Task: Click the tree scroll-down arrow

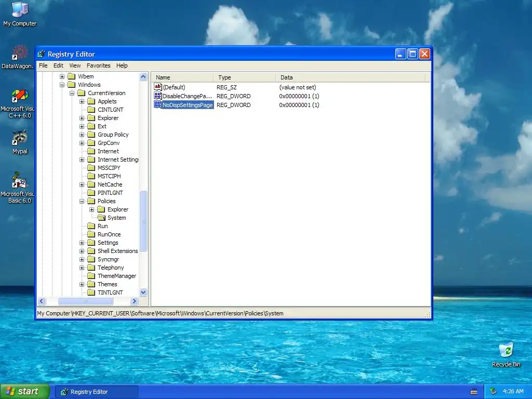Action: [143, 292]
